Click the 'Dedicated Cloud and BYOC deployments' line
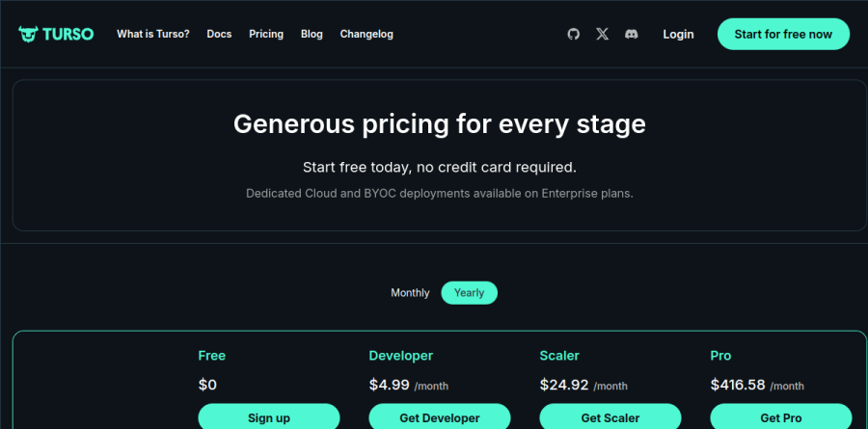The height and width of the screenshot is (429, 868). pyautogui.click(x=440, y=194)
